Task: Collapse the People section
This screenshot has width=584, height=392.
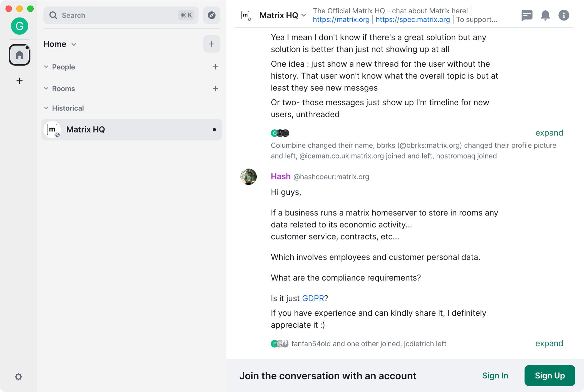Action: click(x=46, y=67)
